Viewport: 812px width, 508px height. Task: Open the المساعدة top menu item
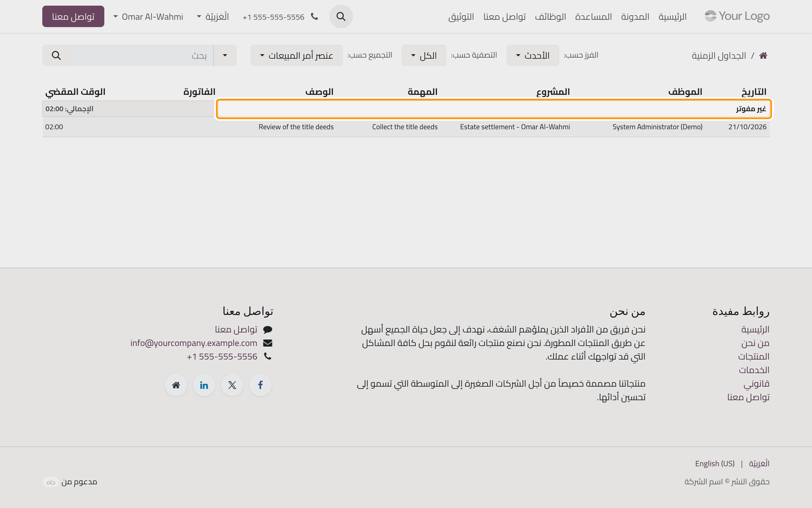pos(593,17)
